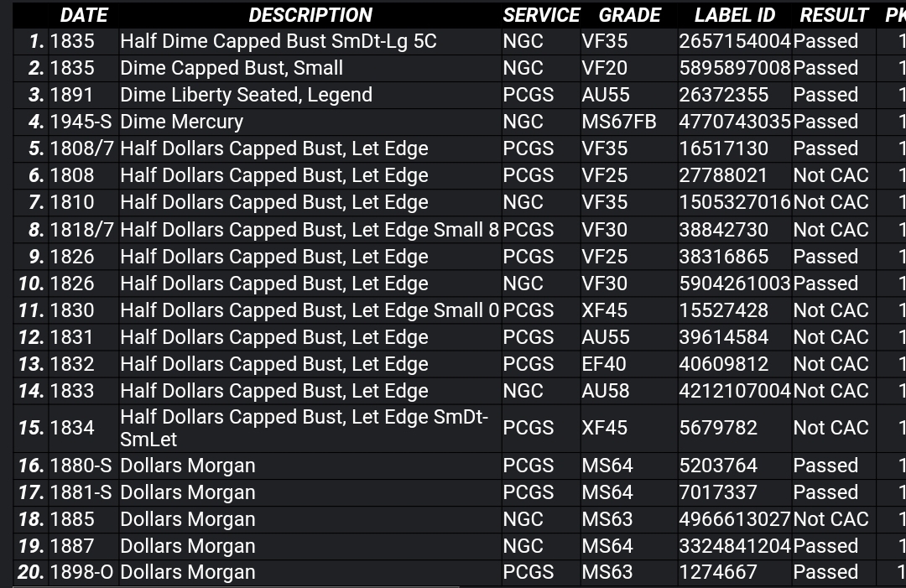Click the MS67FB grade cell

tap(619, 122)
